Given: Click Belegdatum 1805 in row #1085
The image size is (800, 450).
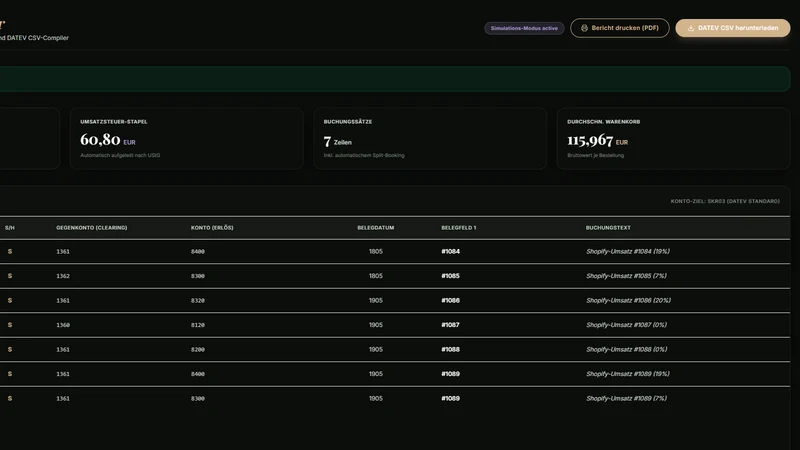Looking at the screenshot, I should 376,276.
